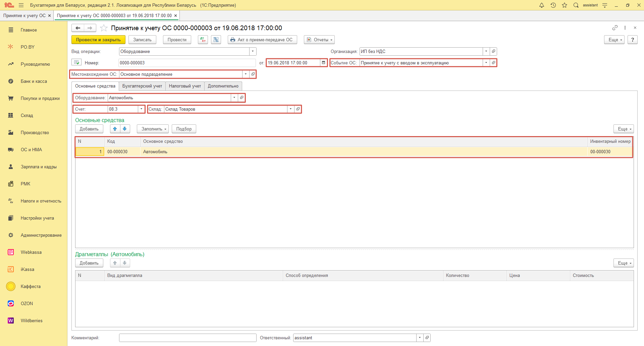Screen dimensions: 644x346
Task: Click the Провести и закрыть button
Action: 98,40
